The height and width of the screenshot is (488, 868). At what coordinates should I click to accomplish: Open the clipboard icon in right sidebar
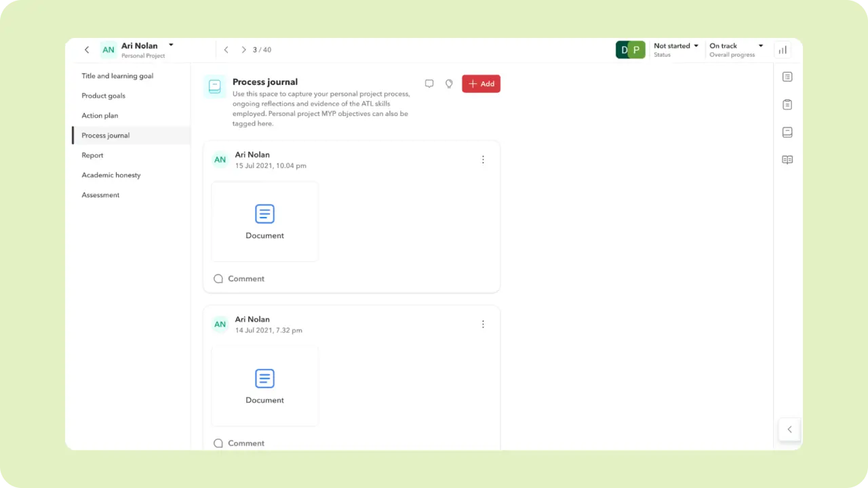click(x=787, y=105)
